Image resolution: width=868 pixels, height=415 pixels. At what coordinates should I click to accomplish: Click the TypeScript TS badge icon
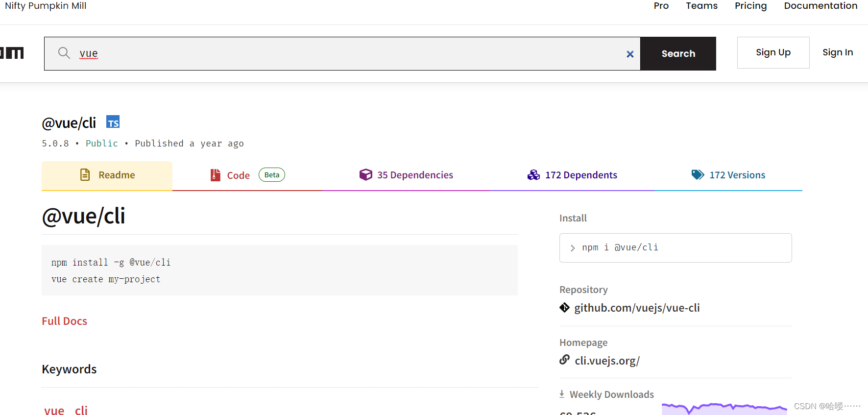click(x=113, y=122)
